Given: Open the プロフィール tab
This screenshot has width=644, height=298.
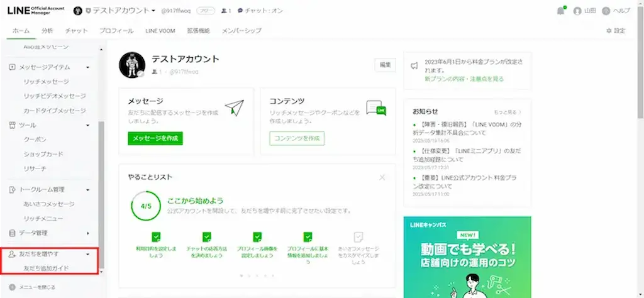Looking at the screenshot, I should [116, 31].
